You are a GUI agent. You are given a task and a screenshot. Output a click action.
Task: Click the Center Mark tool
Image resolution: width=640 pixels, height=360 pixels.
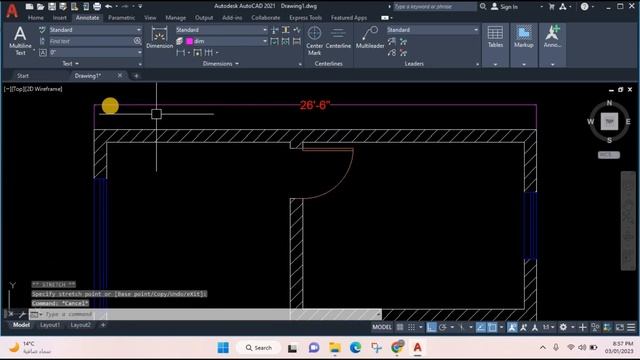pyautogui.click(x=314, y=40)
